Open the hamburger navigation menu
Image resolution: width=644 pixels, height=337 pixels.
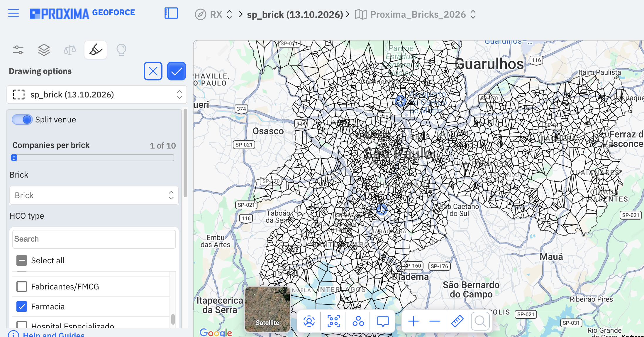pyautogui.click(x=13, y=14)
